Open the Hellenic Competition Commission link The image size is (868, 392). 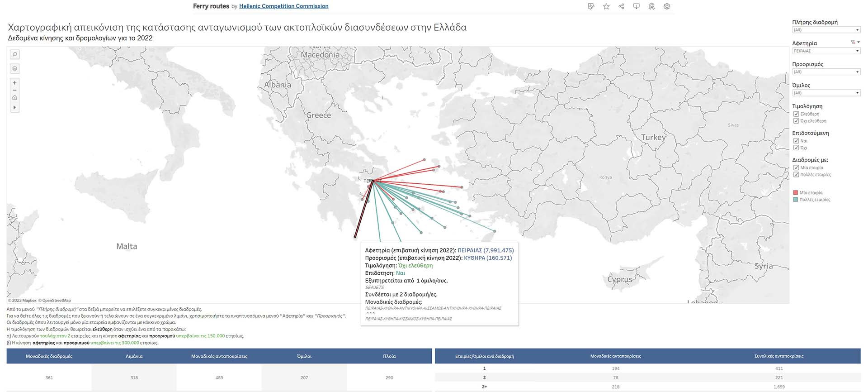(x=283, y=6)
